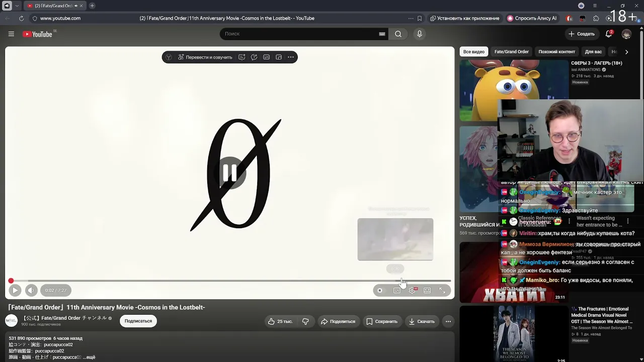The image size is (644, 362).
Task: Pop out video with picture-in-picture icon
Action: pyautogui.click(x=279, y=57)
